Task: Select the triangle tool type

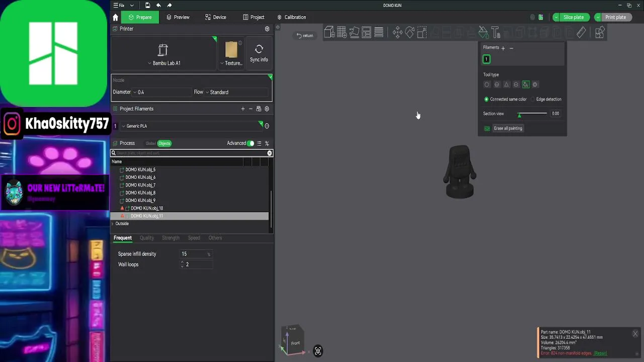Action: [507, 84]
